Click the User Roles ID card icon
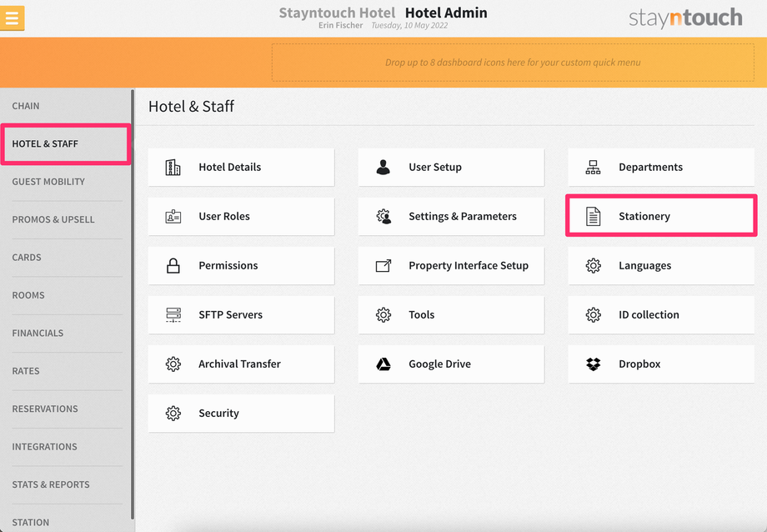 [173, 216]
